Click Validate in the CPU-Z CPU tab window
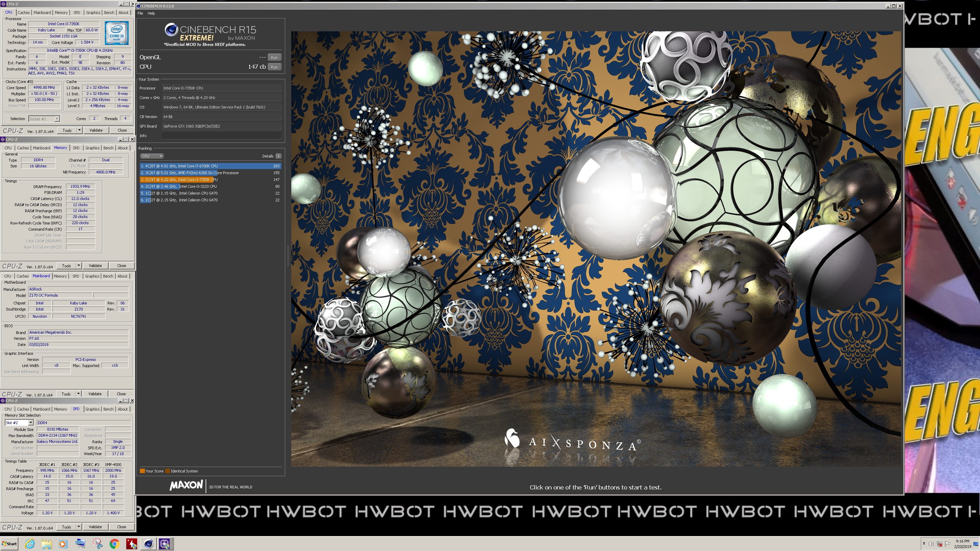This screenshot has height=551, width=980. pos(96,130)
